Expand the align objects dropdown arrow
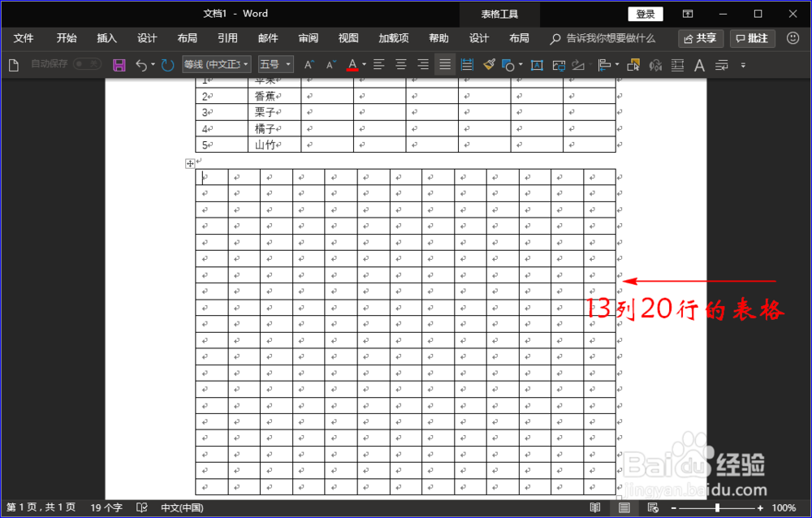 pyautogui.click(x=617, y=65)
